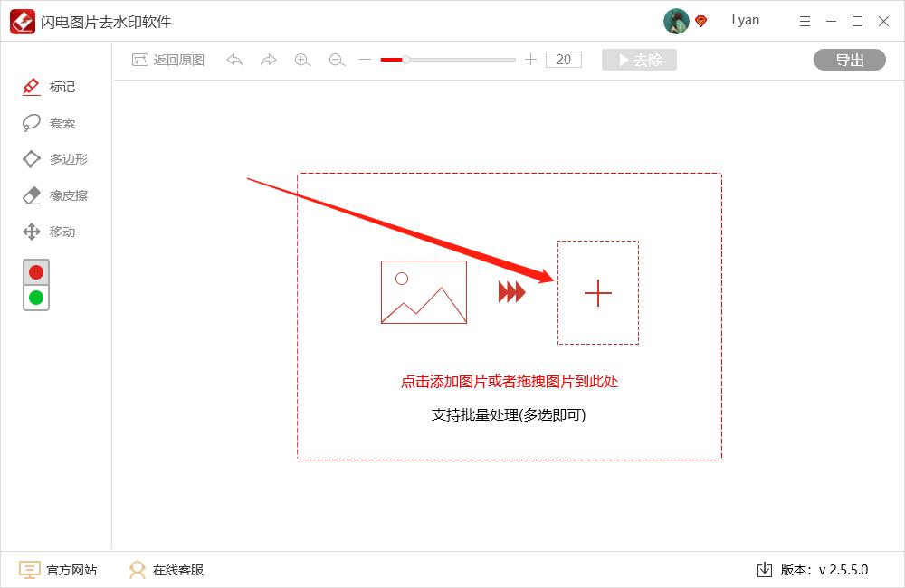Image resolution: width=905 pixels, height=588 pixels.
Task: Click the zoom-out magnifier icon
Action: pos(336,60)
